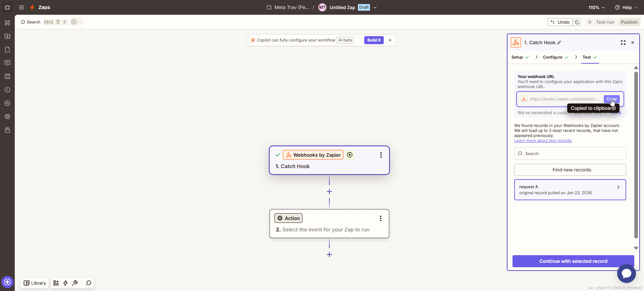
Task: Click the Zaps lightning logo
Action: (x=32, y=7)
